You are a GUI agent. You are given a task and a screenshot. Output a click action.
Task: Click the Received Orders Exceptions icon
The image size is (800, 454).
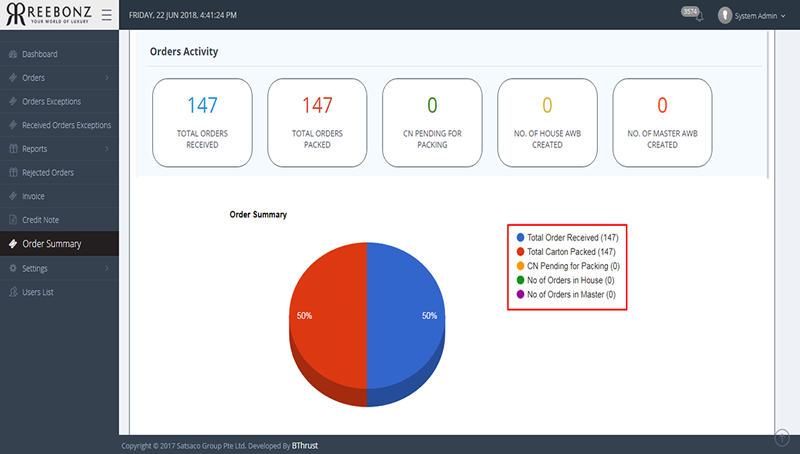[x=13, y=125]
